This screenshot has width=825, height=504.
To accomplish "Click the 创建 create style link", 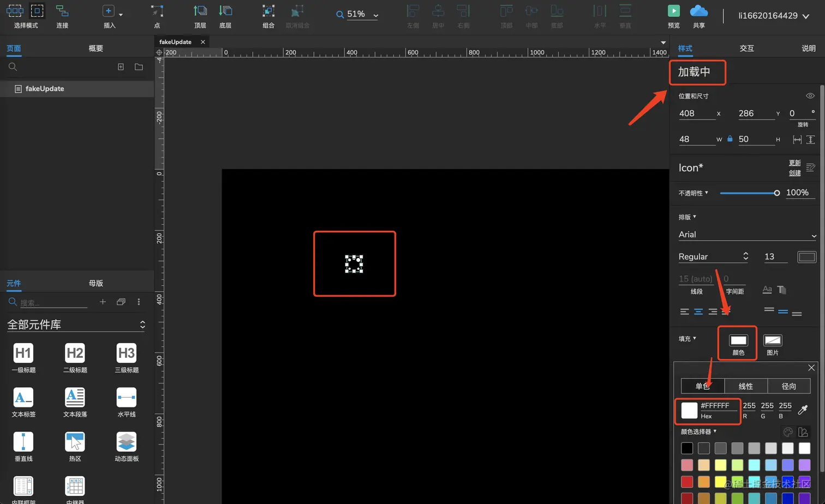I will pyautogui.click(x=794, y=173).
